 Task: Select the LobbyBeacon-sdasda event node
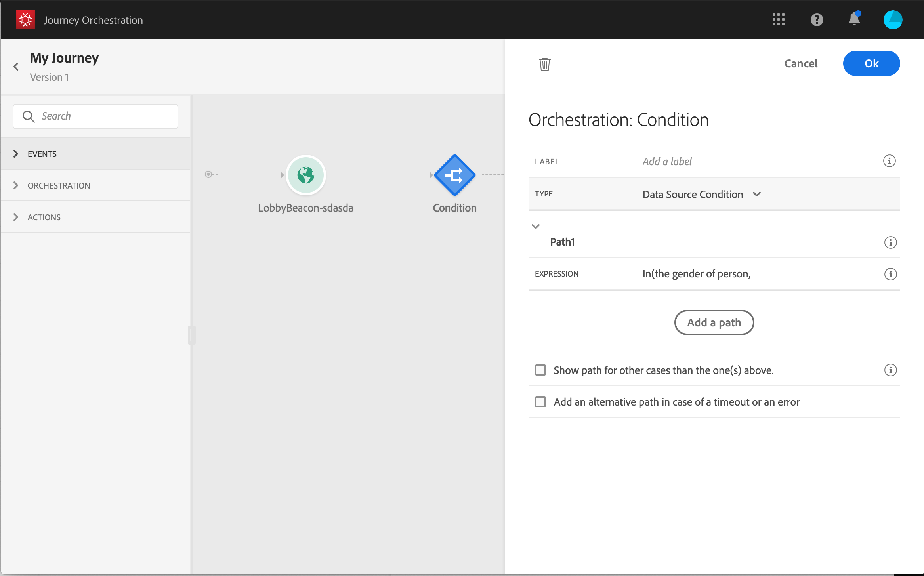click(x=305, y=175)
